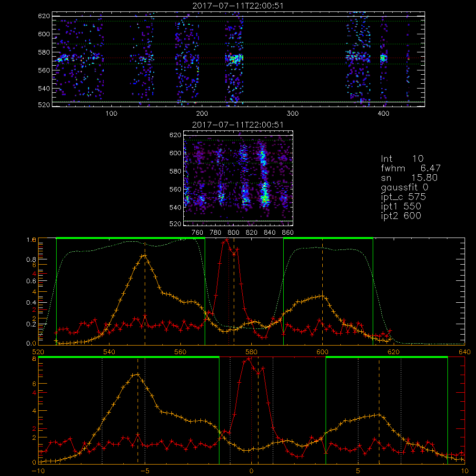The height and width of the screenshot is (476, 476).
Task: Click the 'ipt1 550' parameter line
Action: point(401,207)
